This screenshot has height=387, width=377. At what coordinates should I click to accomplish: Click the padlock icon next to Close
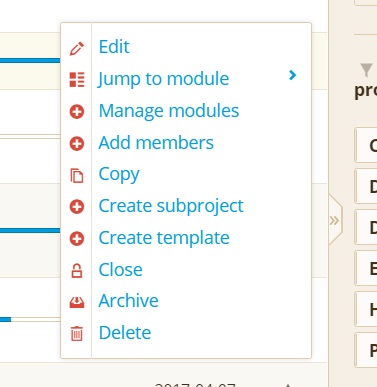coord(77,271)
